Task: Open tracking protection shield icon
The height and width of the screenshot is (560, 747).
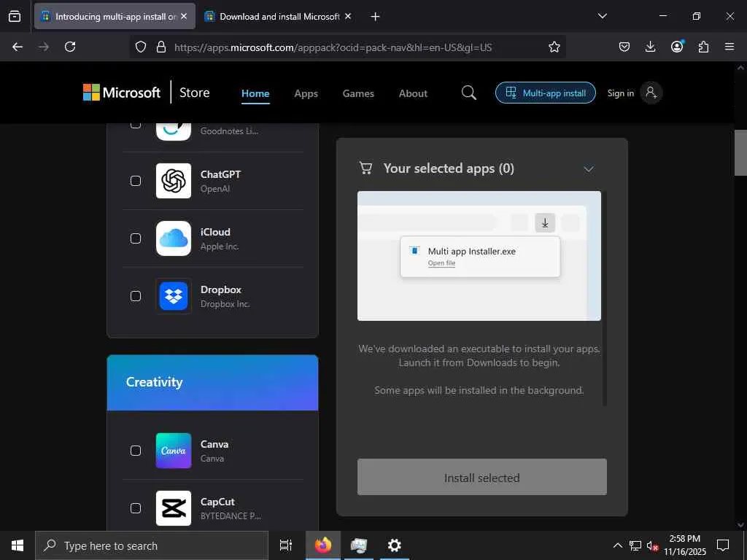Action: point(141,47)
